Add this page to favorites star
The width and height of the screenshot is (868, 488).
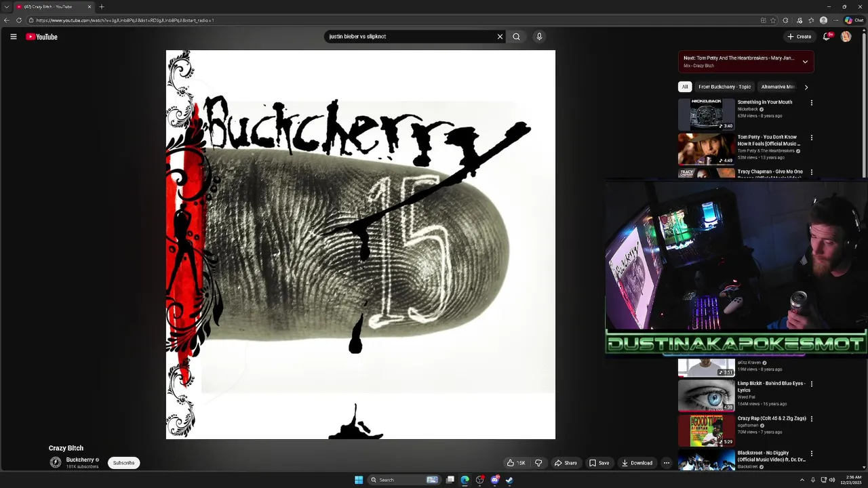pyautogui.click(x=773, y=20)
